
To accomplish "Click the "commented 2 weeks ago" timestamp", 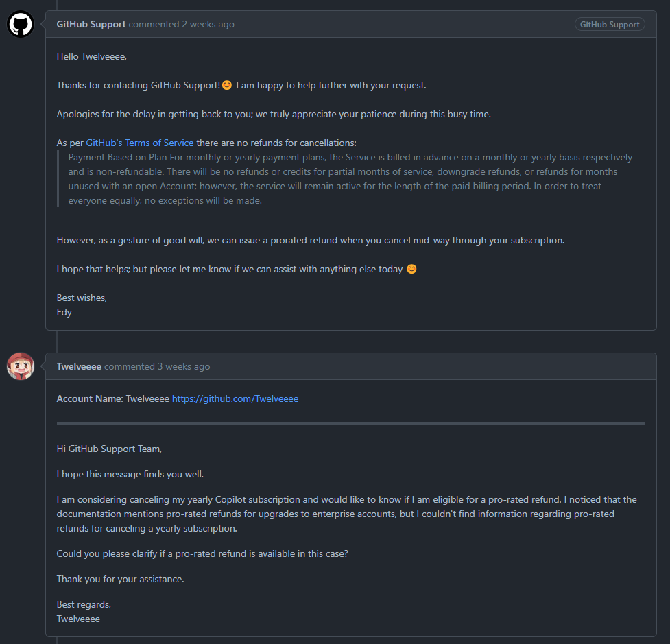I will tap(182, 24).
